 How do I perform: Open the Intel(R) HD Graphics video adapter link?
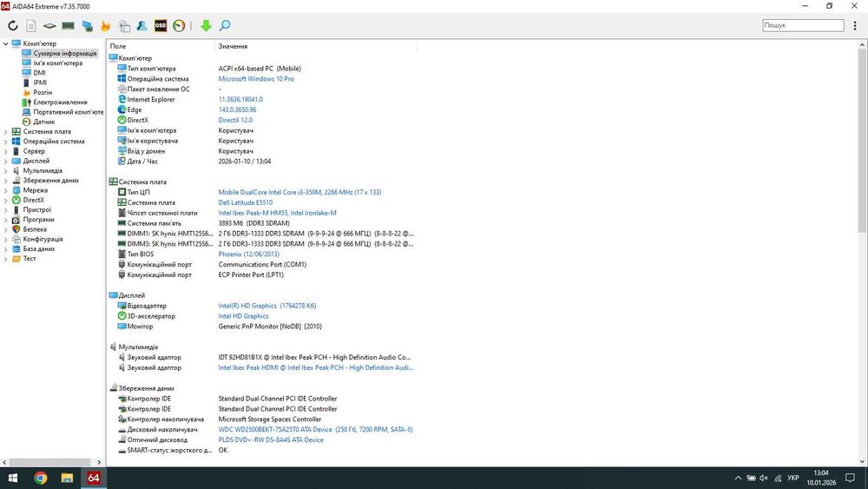(266, 306)
